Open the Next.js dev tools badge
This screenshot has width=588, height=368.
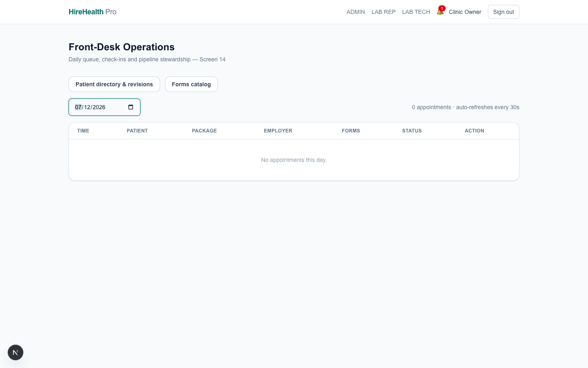[x=16, y=352]
